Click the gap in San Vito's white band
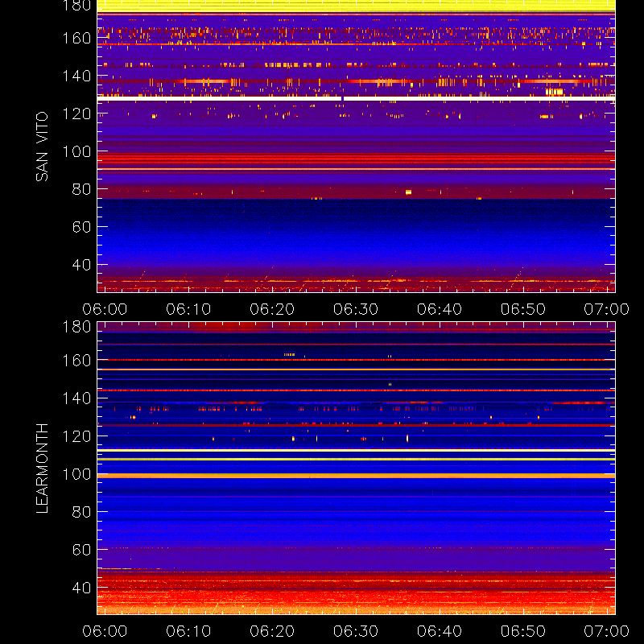The height and width of the screenshot is (644, 644). [x=343, y=98]
